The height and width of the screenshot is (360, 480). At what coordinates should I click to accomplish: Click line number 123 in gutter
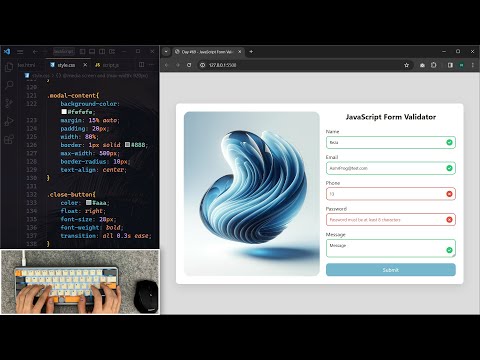click(x=31, y=120)
